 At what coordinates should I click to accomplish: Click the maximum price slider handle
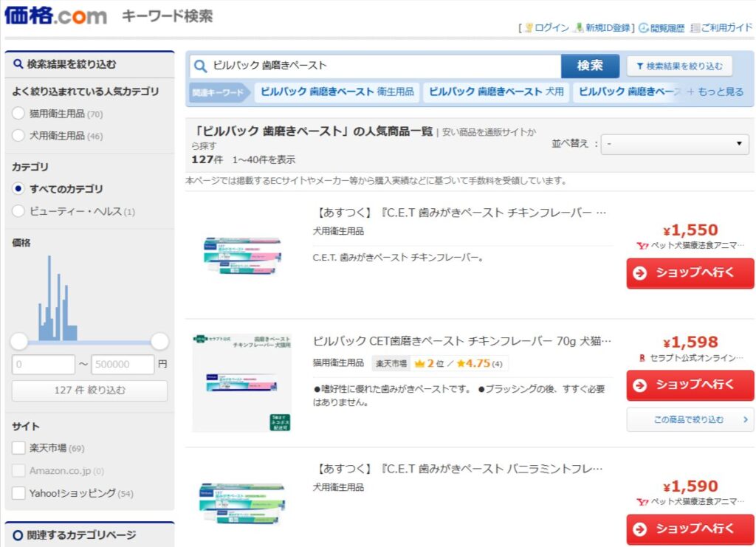[159, 341]
